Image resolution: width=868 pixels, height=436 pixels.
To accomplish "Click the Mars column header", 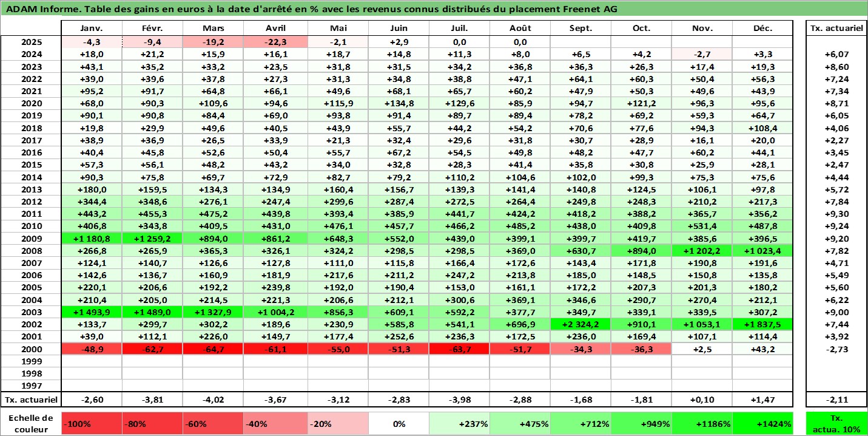I will [x=214, y=28].
